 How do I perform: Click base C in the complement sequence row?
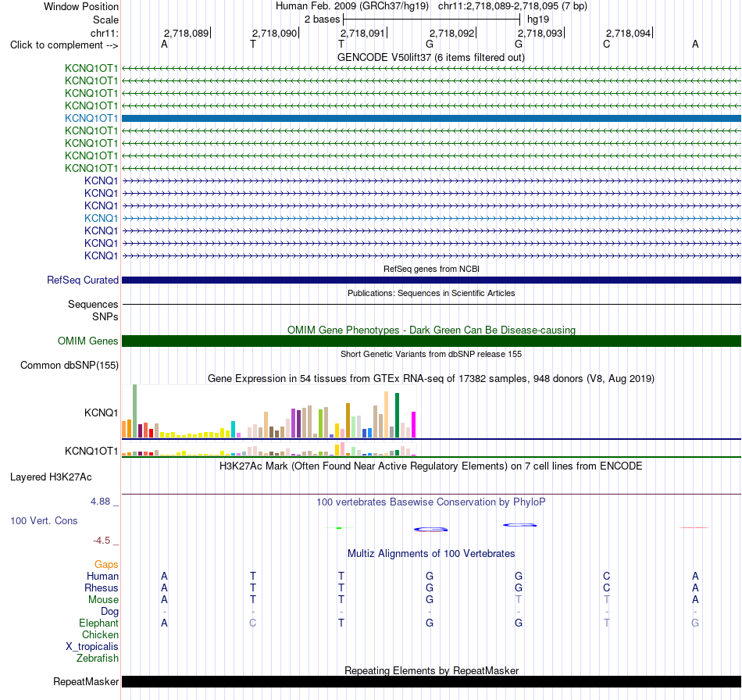[x=607, y=44]
